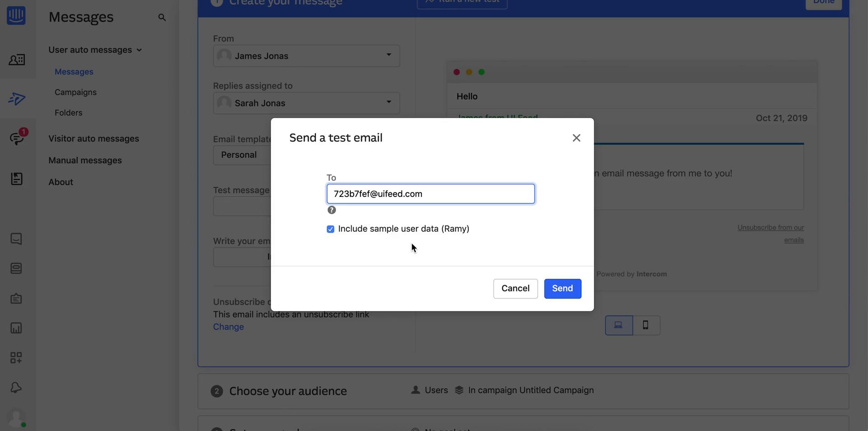Click the Intercom logo icon
Screen dimensions: 868x431
pyautogui.click(x=16, y=15)
